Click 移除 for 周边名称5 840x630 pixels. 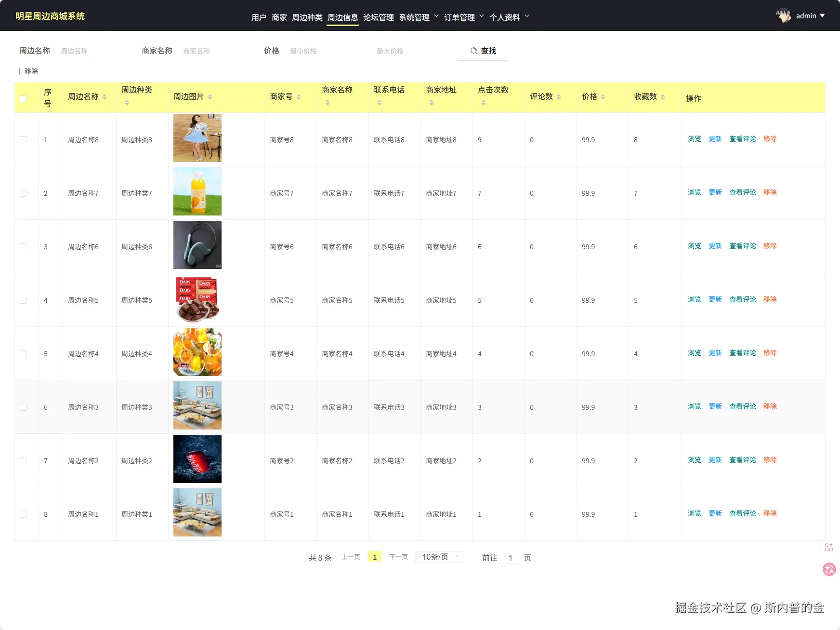[x=770, y=299]
